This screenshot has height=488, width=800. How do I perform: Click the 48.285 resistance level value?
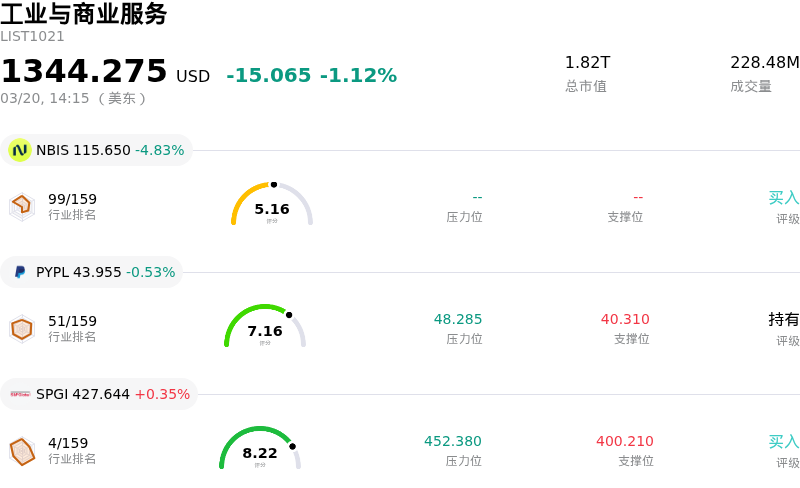(458, 320)
